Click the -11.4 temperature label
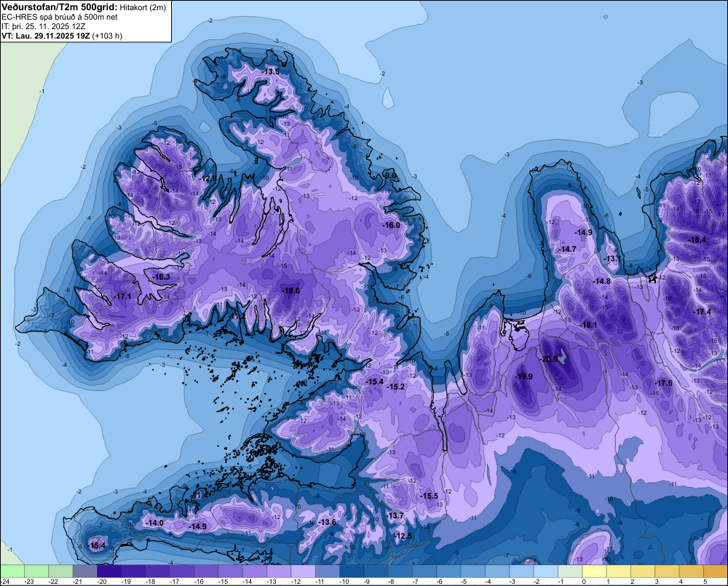 [200, 496]
